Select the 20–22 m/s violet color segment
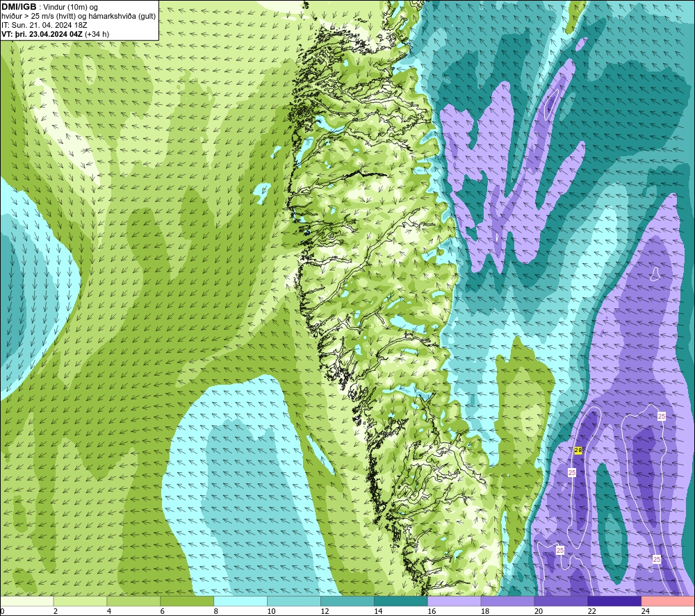The image size is (695, 616). pyautogui.click(x=561, y=601)
